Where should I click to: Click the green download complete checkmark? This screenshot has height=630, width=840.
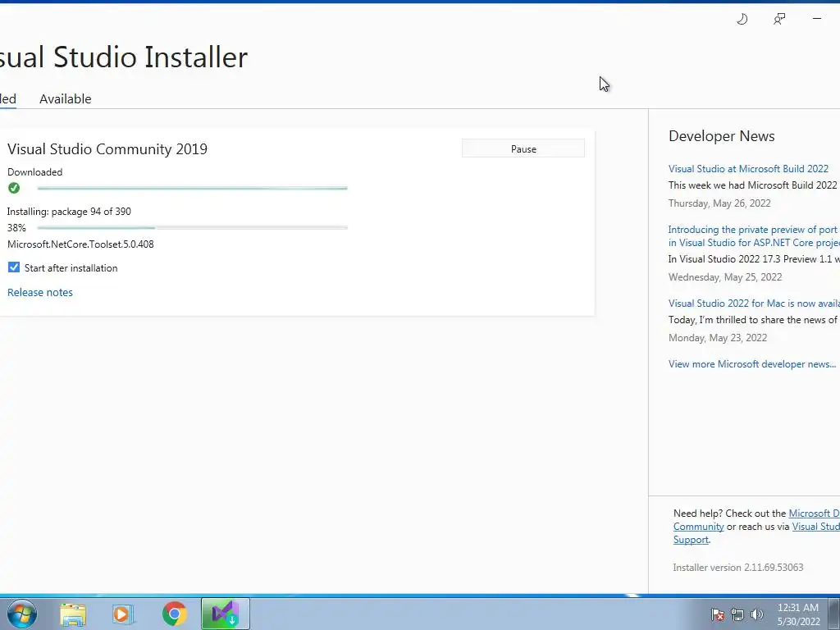click(x=14, y=188)
